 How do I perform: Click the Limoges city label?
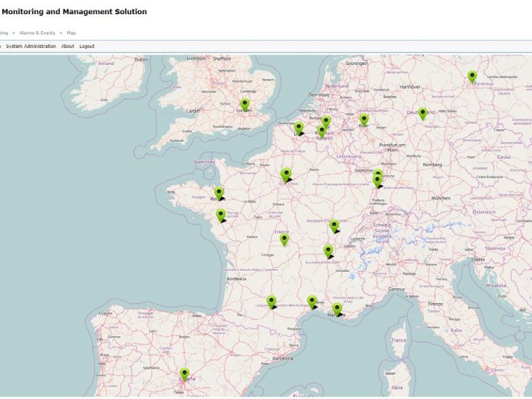(x=267, y=255)
